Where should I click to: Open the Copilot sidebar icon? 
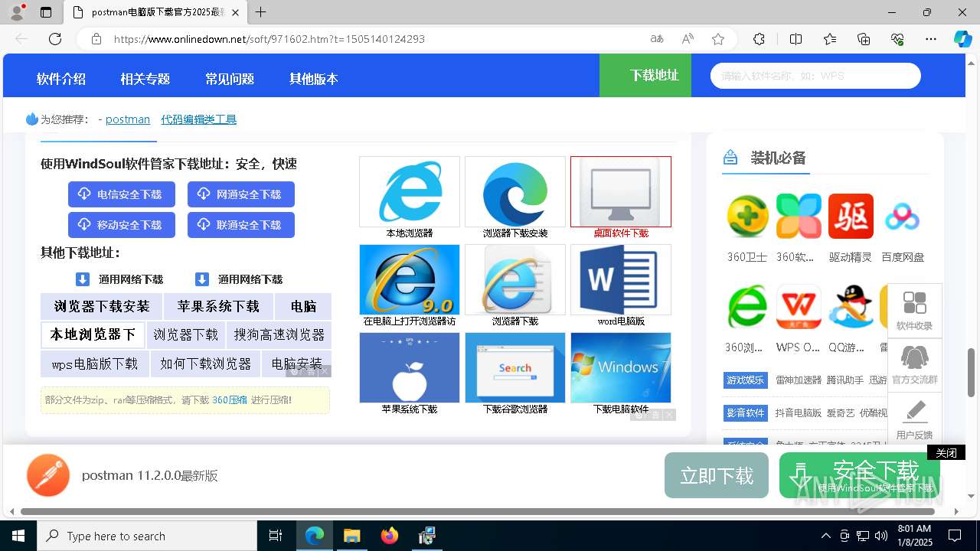[x=962, y=39]
